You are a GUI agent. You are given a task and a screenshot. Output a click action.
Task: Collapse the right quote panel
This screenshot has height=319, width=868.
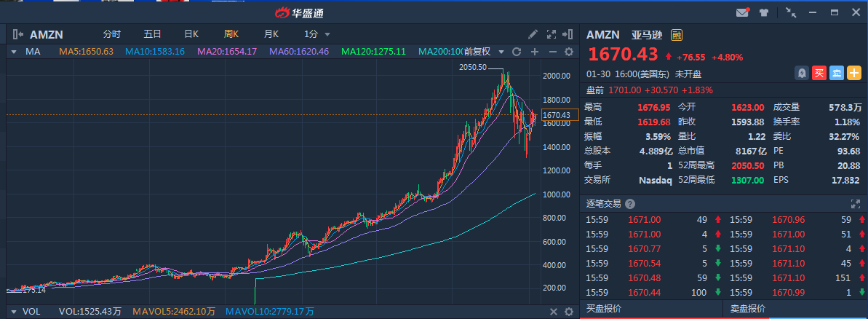click(x=568, y=34)
